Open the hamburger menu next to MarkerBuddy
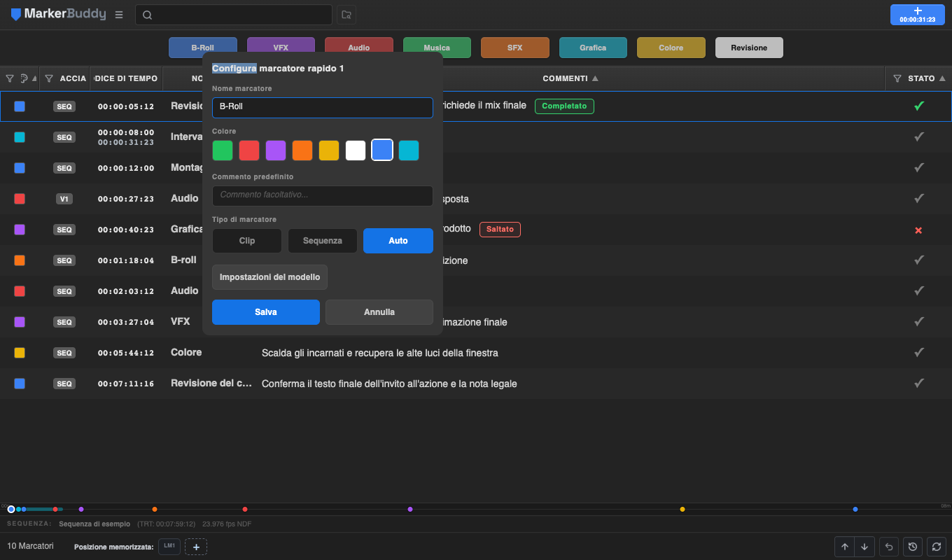 pos(119,15)
